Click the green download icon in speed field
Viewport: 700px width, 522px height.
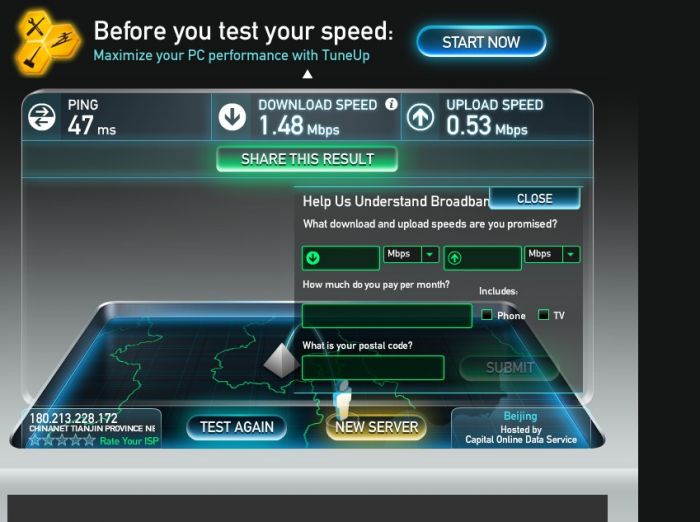(313, 258)
